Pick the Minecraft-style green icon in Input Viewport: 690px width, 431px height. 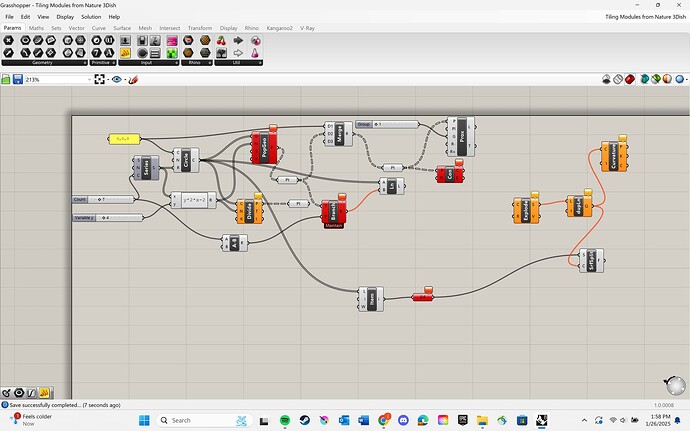pos(172,53)
